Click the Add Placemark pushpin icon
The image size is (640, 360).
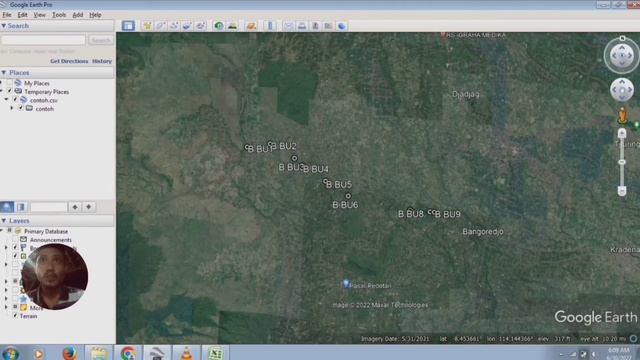[147, 26]
